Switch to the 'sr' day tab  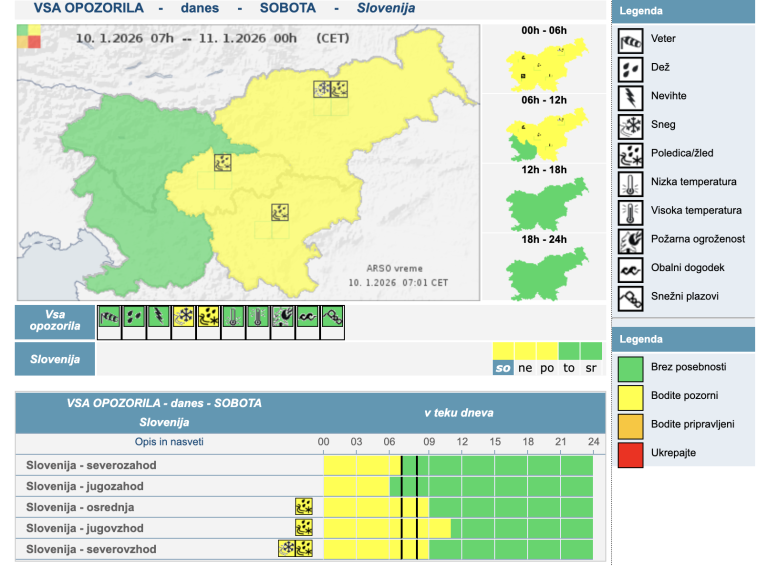(x=591, y=367)
